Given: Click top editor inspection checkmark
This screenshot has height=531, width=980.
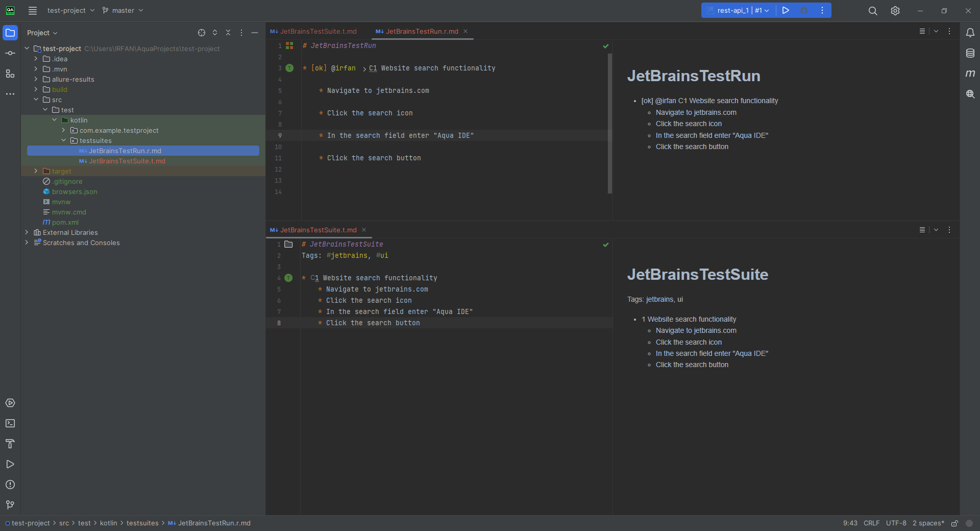Looking at the screenshot, I should click(x=606, y=46).
